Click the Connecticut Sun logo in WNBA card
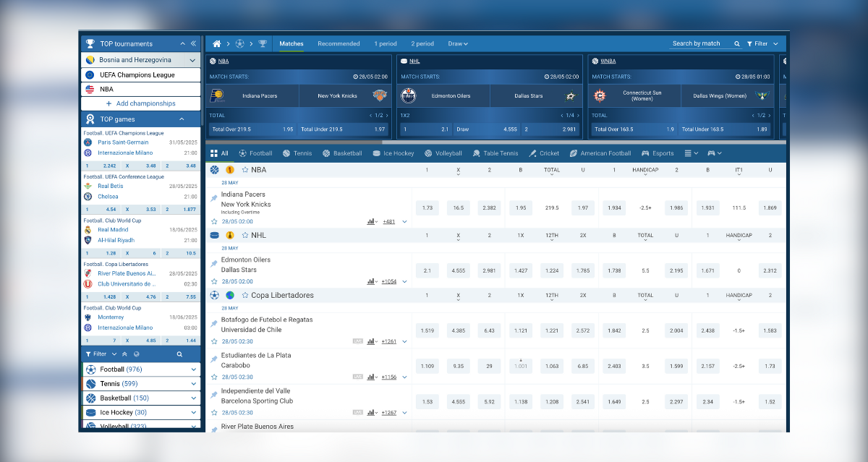This screenshot has height=462, width=868. 600,95
